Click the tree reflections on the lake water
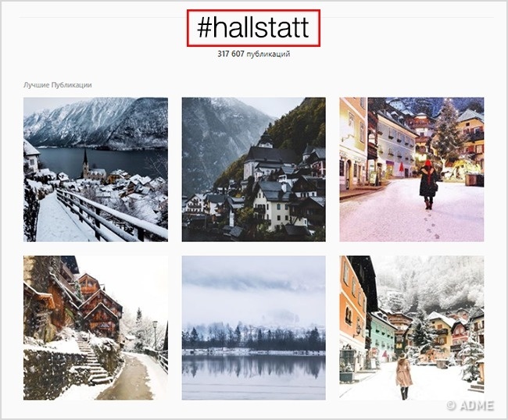The height and width of the screenshot is (420, 508). point(254,367)
